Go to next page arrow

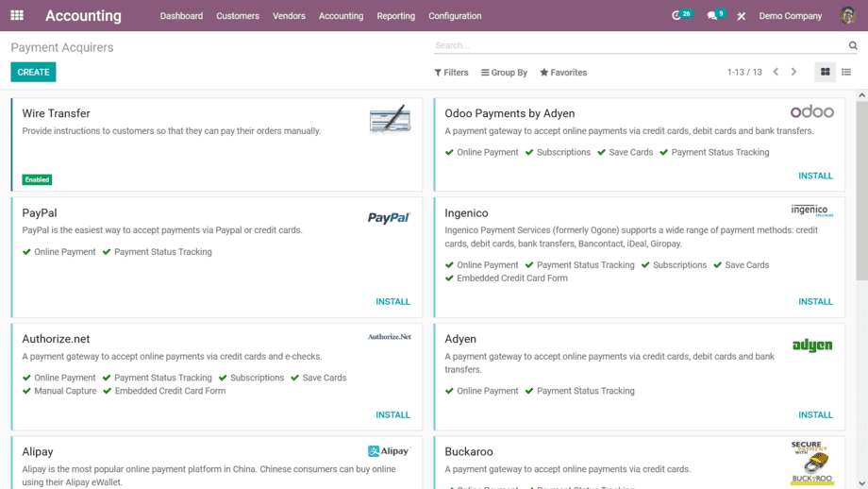tap(793, 72)
